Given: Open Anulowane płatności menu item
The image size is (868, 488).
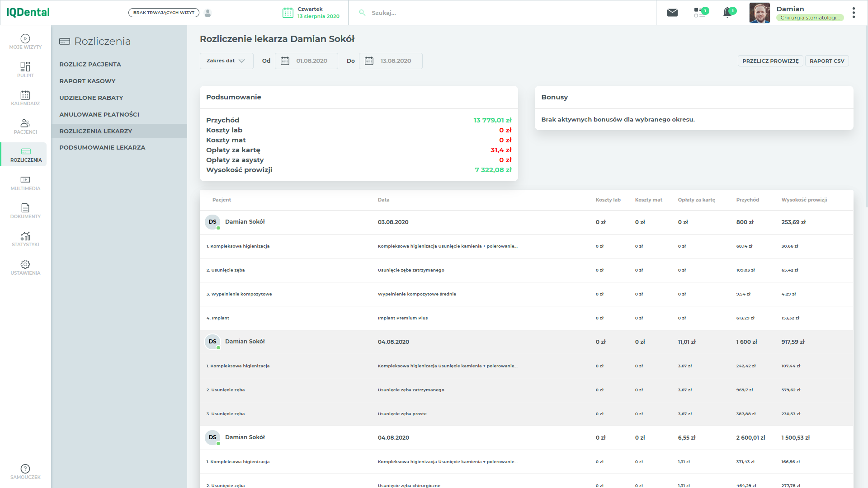Looking at the screenshot, I should click(99, 114).
